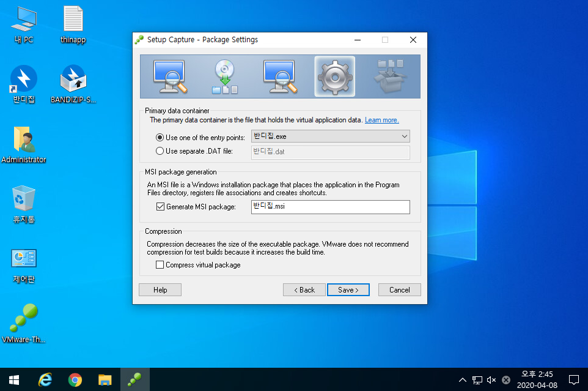588x391 pixels.
Task: Click the ThinApp Setup Capture taskbar button
Action: pos(134,380)
